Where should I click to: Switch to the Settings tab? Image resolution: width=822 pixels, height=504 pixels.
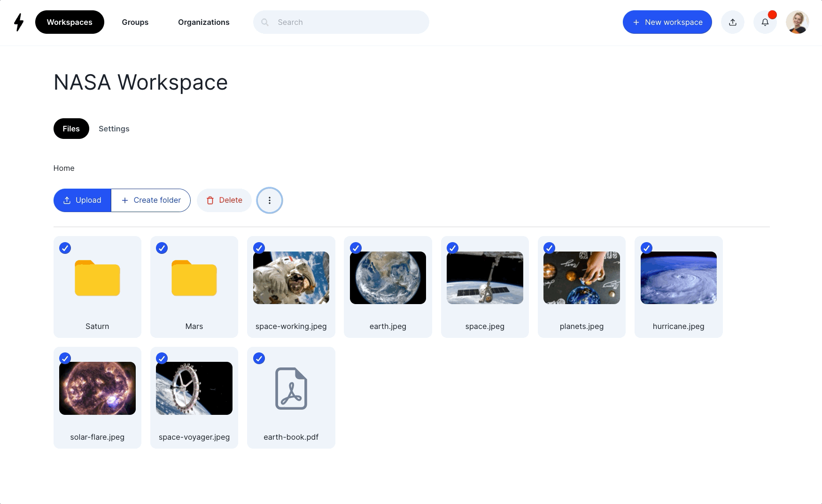(114, 129)
